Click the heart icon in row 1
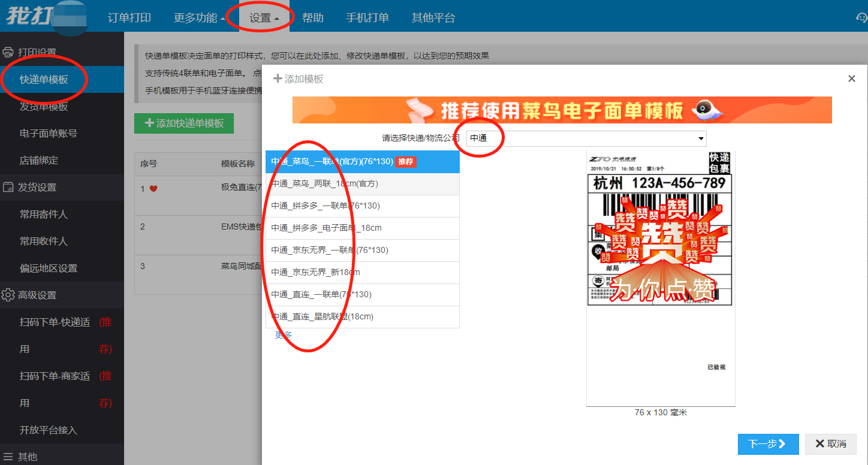868x465 pixels. point(153,188)
